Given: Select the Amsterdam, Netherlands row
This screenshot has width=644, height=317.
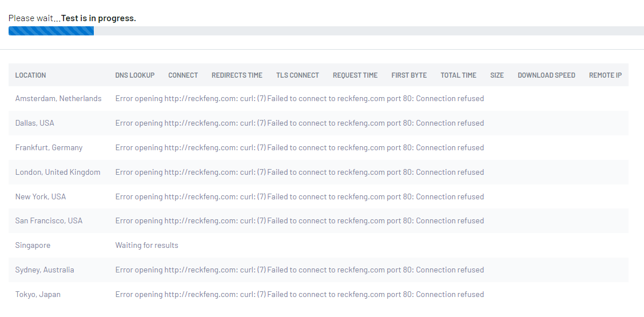Looking at the screenshot, I should point(319,98).
